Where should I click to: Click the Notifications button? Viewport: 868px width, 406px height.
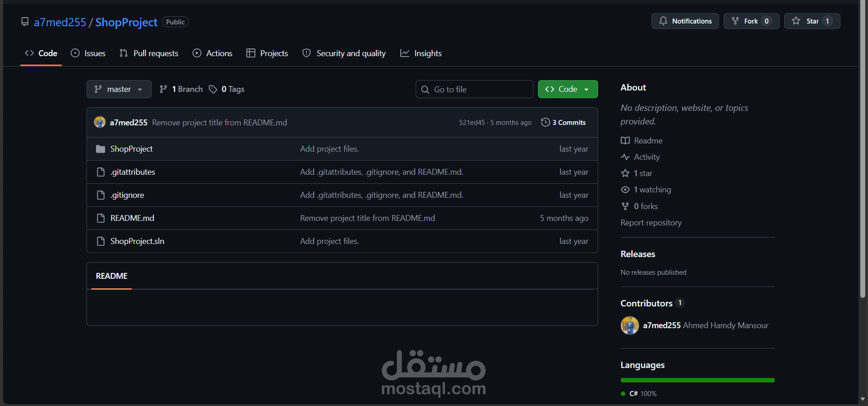[685, 21]
